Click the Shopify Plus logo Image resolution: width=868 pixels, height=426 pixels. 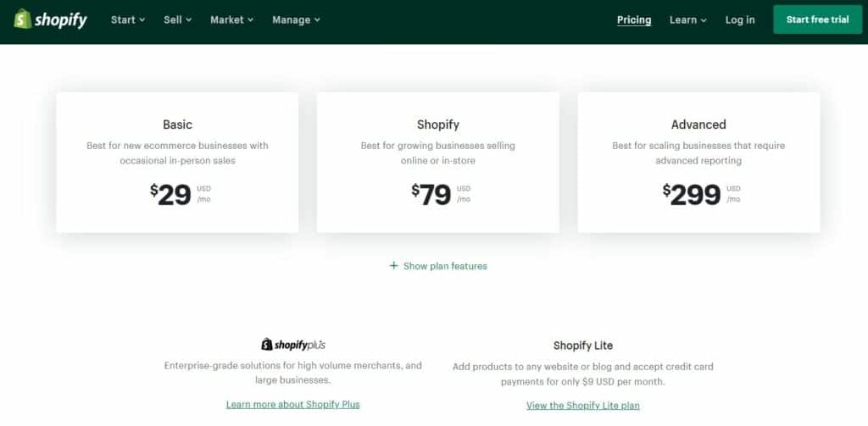(292, 345)
